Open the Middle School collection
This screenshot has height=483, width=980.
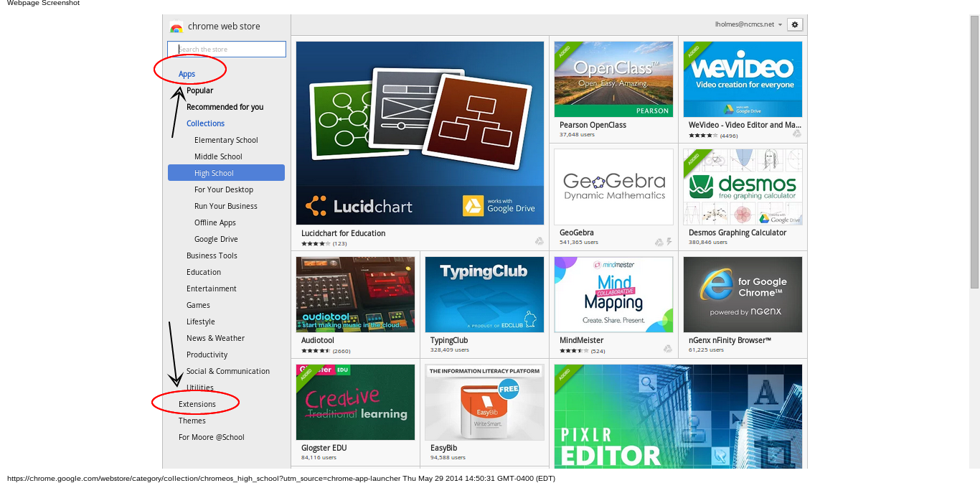coord(218,156)
